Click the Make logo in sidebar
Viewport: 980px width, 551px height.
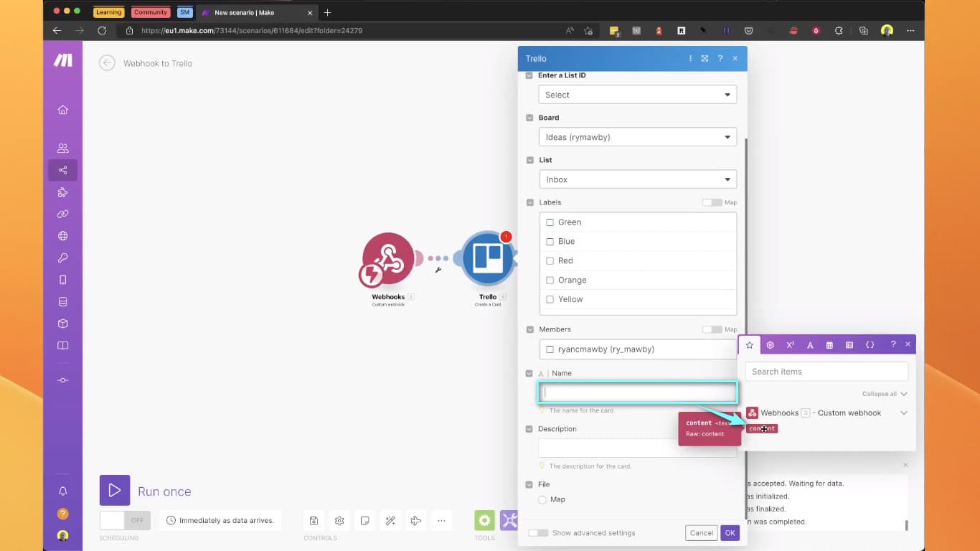[62, 60]
